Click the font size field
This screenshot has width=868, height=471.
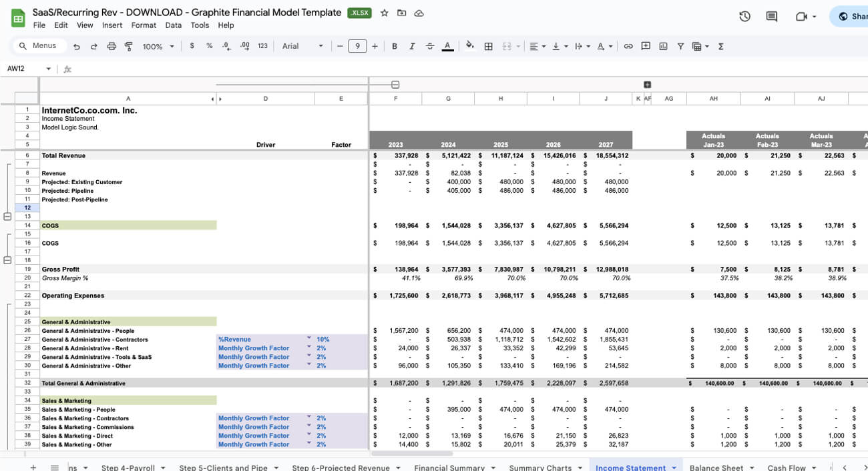coord(357,46)
